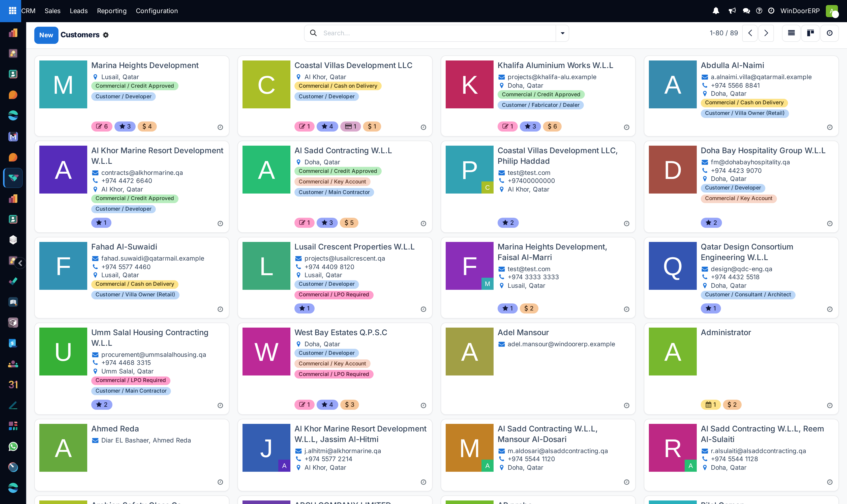Click activity clock on Abdulla Al-Naimi card

[829, 127]
